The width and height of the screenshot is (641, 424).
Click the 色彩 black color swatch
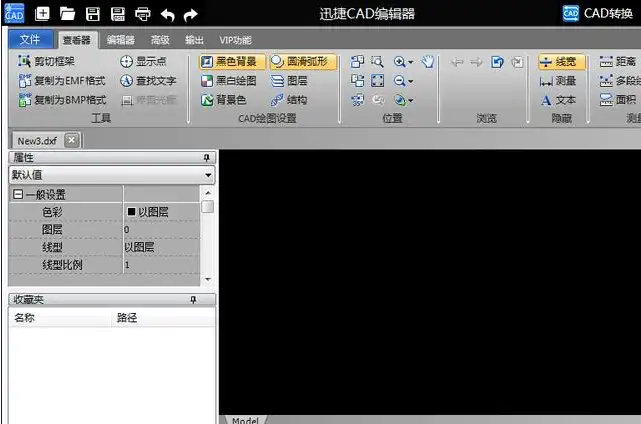[131, 211]
